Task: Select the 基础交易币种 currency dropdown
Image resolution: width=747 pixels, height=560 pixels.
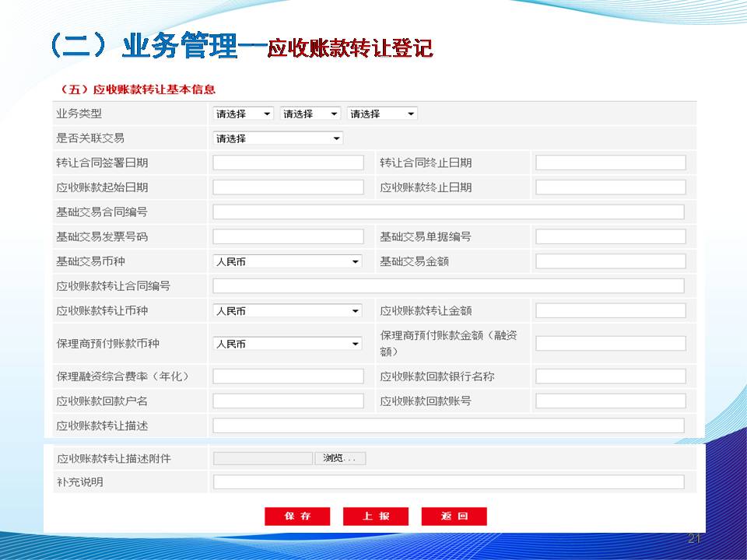Action: [x=287, y=262]
